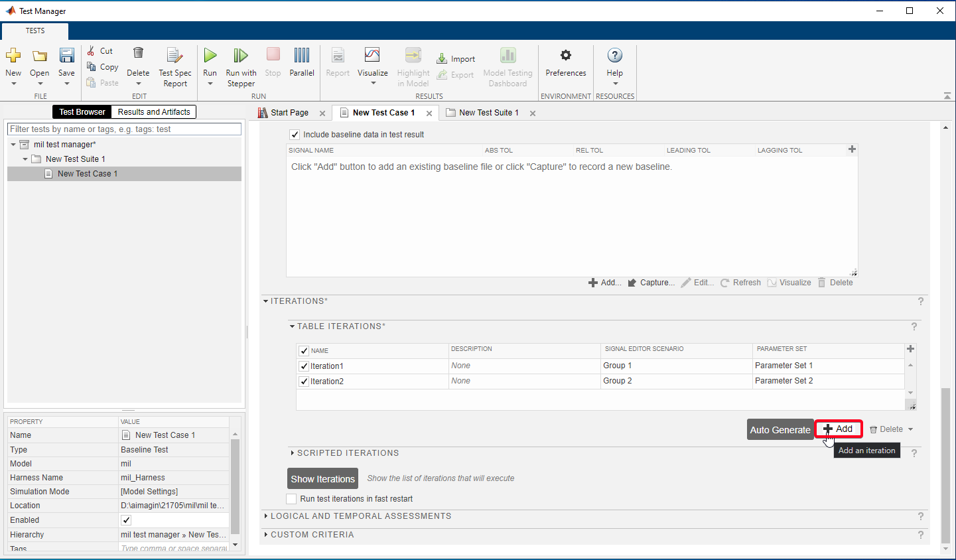Open the New dropdown arrow

click(x=13, y=84)
